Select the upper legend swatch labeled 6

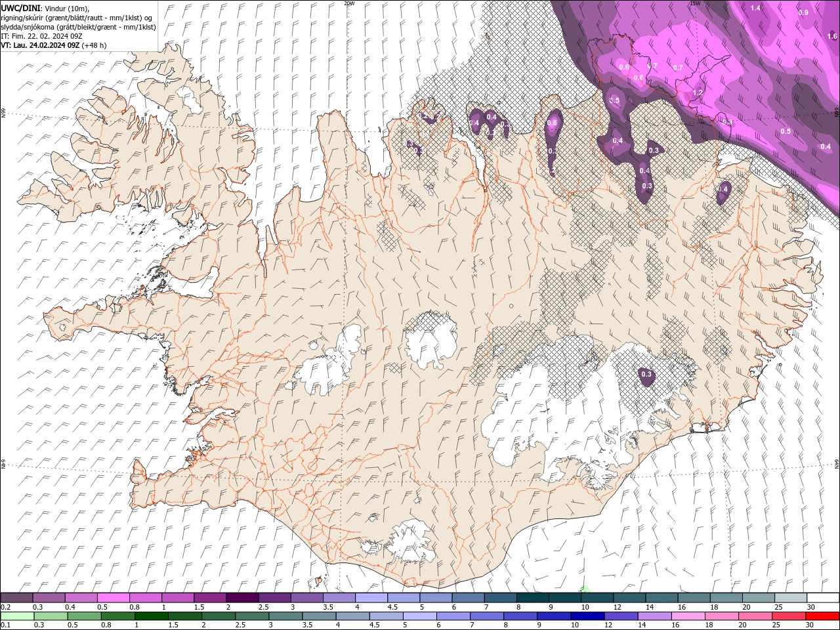[467, 598]
